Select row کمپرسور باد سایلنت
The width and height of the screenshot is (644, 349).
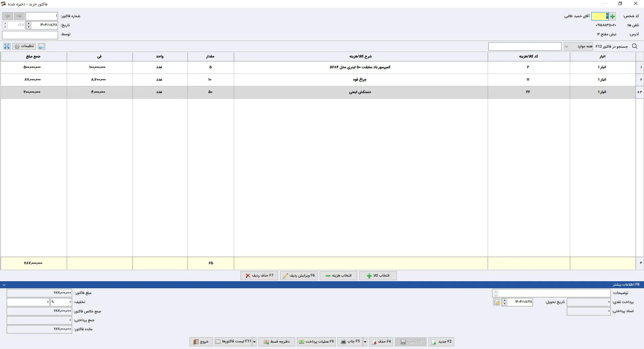pyautogui.click(x=322, y=67)
